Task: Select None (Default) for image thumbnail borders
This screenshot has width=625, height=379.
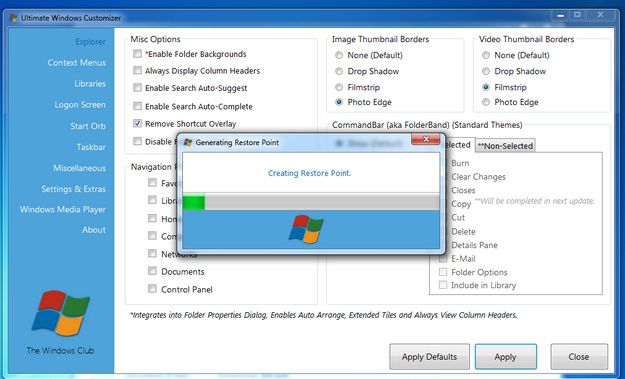Action: coord(339,55)
